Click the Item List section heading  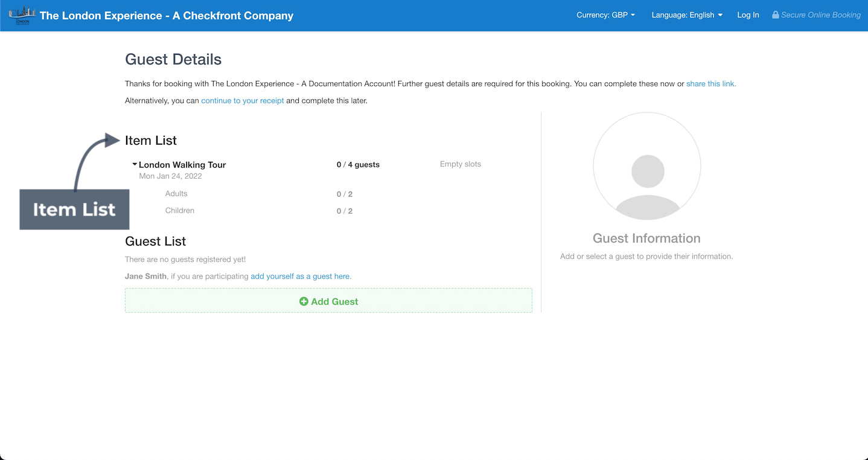pos(151,141)
